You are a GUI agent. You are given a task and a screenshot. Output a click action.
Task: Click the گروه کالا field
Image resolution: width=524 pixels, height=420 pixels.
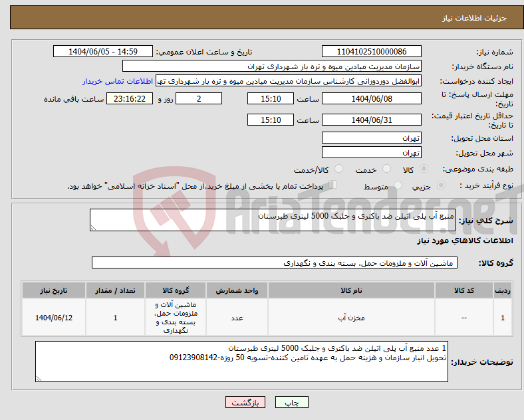pos(275,262)
